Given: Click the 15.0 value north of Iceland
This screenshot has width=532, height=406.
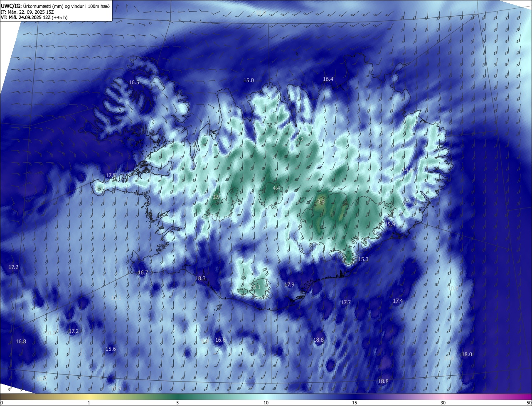Looking at the screenshot, I should coord(249,80).
